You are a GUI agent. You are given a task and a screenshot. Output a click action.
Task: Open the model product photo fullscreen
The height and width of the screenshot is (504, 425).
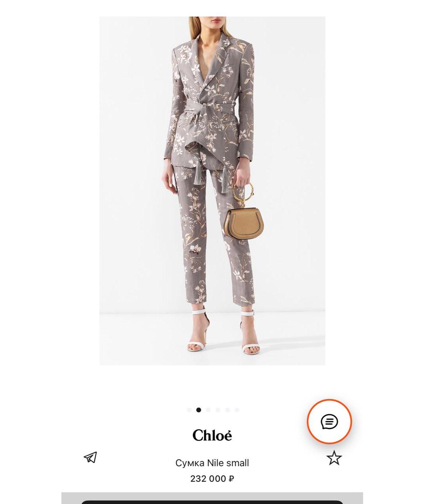[212, 191]
